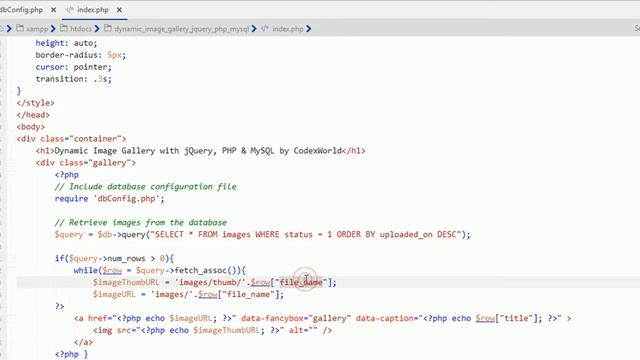Click the xampp folder icon in breadcrumb

click(20, 29)
